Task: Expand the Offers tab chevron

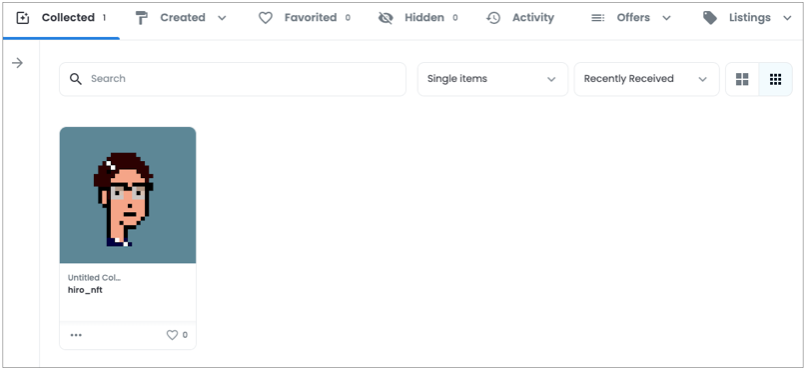Action: click(666, 18)
